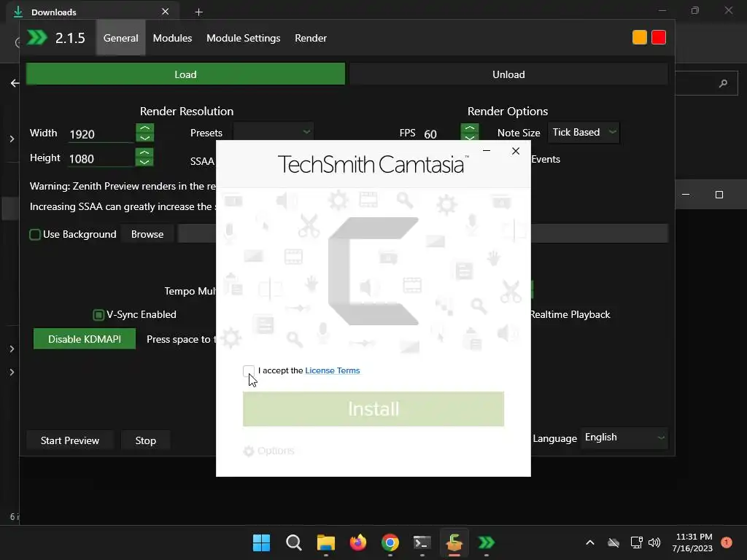Increase the render Width value
The width and height of the screenshot is (747, 560).
(x=145, y=128)
